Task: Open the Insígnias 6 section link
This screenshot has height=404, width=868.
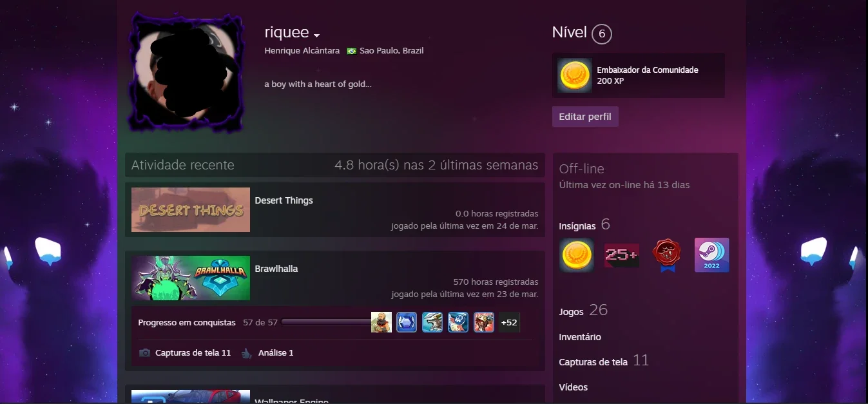Action: pyautogui.click(x=584, y=225)
